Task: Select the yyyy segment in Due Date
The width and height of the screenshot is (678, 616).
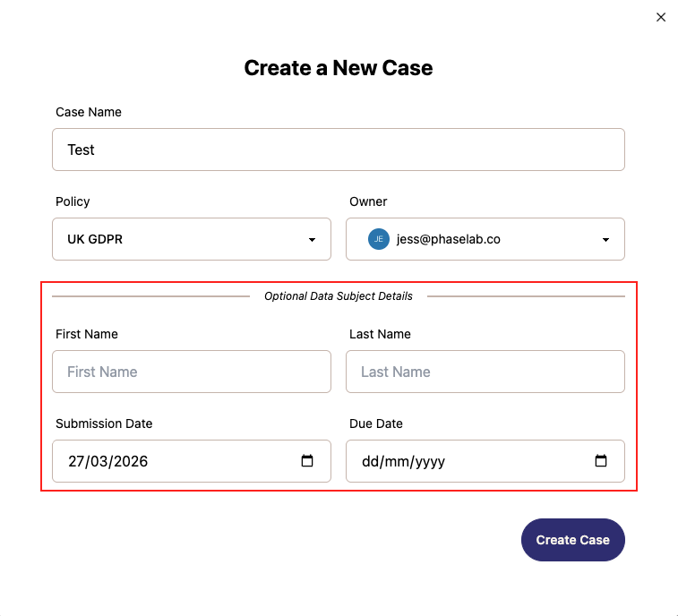Action: 429,463
